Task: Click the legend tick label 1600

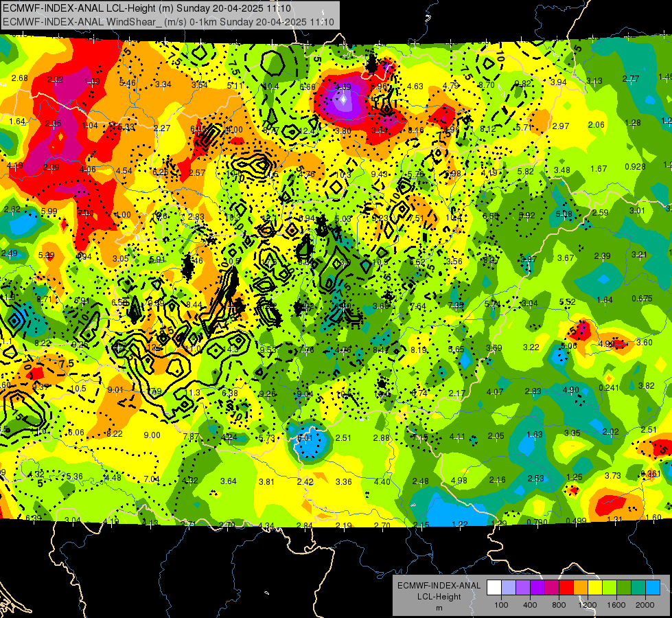Action: 616,605
